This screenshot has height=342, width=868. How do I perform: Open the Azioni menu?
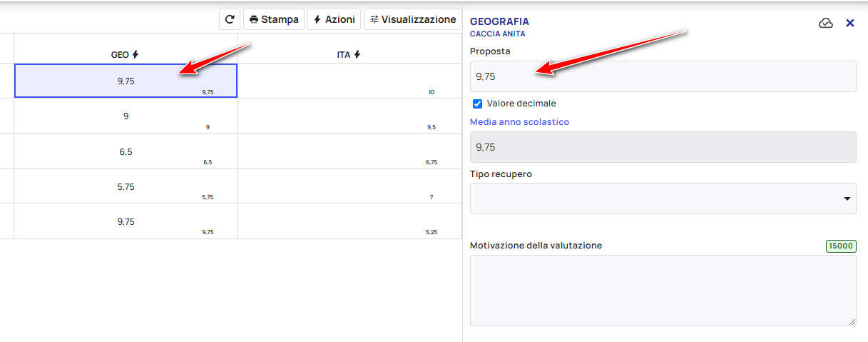point(334,19)
